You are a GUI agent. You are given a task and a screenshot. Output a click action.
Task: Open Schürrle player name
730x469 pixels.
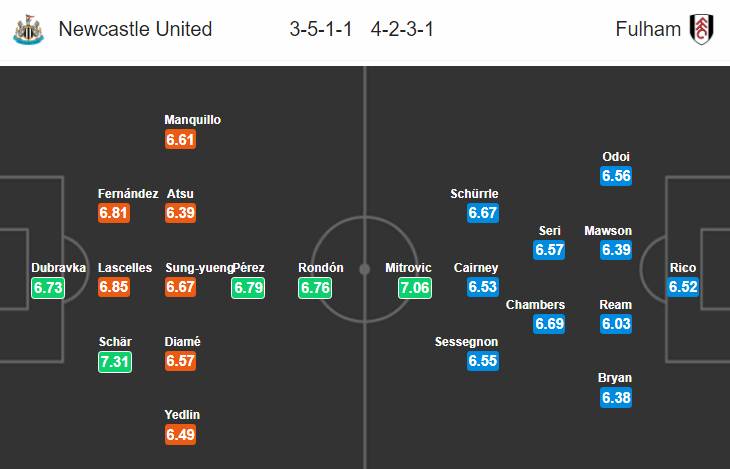474,194
